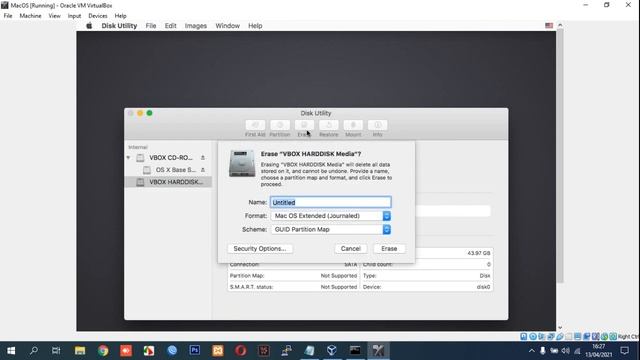
Task: Click the Windows search icon
Action: click(34, 351)
